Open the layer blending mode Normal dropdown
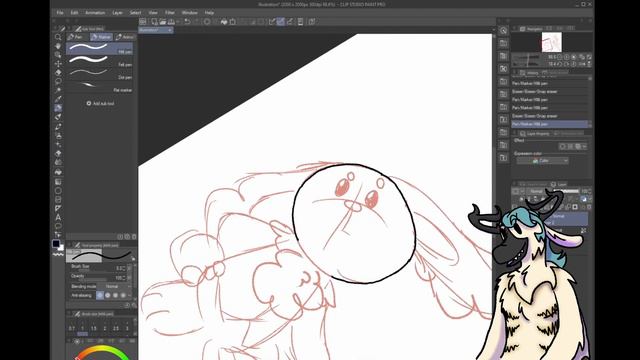The height and width of the screenshot is (360, 640). pyautogui.click(x=538, y=191)
